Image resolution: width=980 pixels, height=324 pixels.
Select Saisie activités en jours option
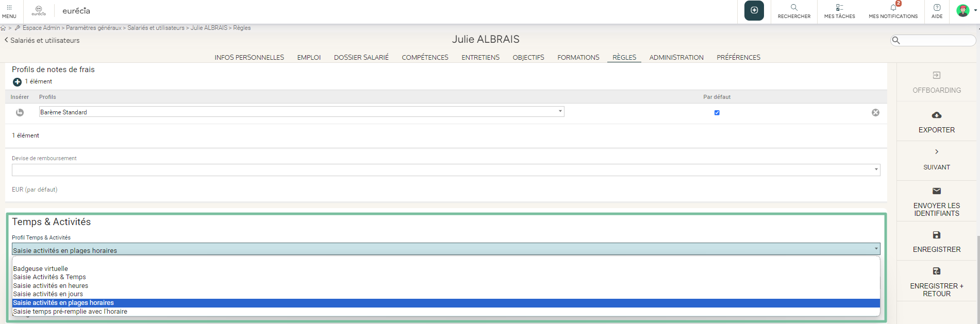446,294
